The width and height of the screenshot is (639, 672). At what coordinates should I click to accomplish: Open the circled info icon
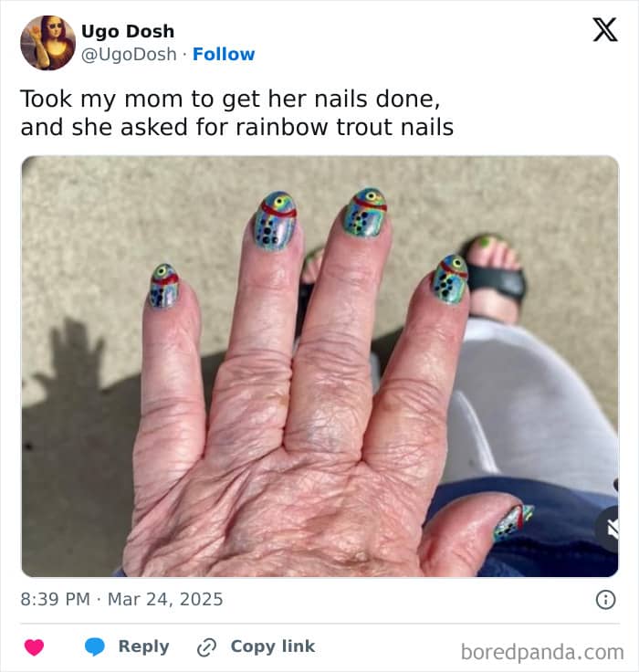(x=605, y=600)
